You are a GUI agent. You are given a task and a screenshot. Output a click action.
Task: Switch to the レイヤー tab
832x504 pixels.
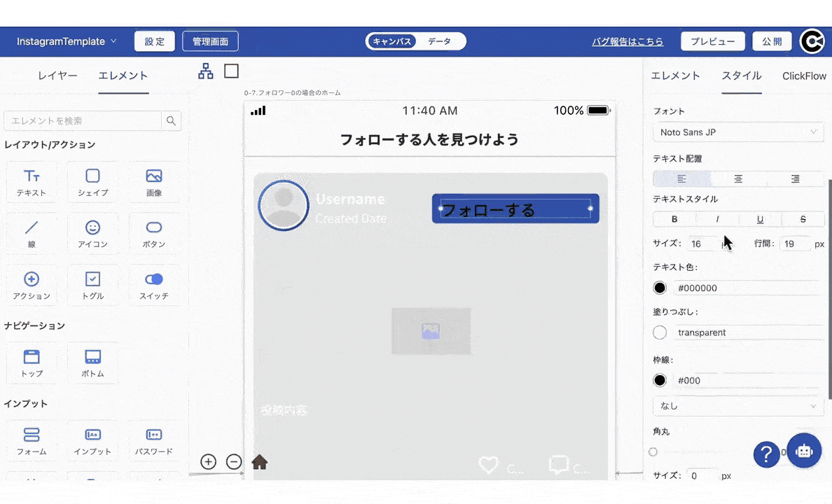pyautogui.click(x=58, y=76)
